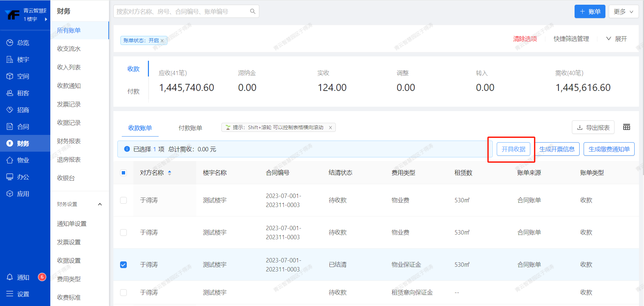Screen dimensions: 644x306
Task: Uncheck the 物业保证金 row checkbox
Action: 123,265
